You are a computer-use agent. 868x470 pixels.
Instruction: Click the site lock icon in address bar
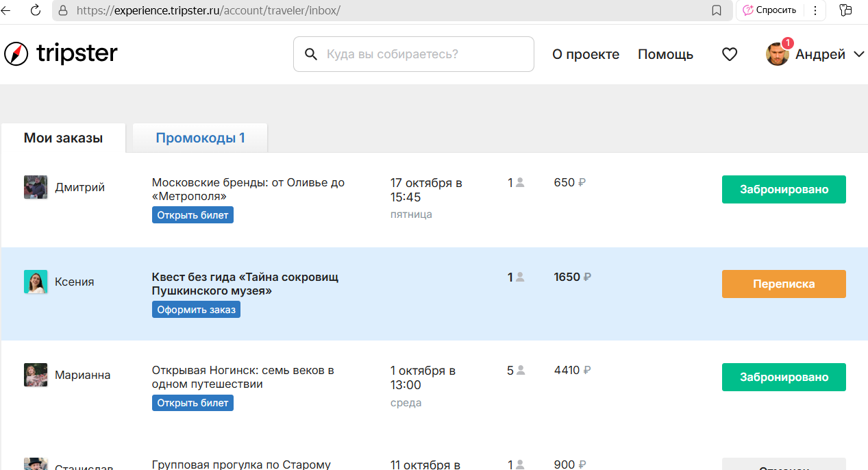63,10
